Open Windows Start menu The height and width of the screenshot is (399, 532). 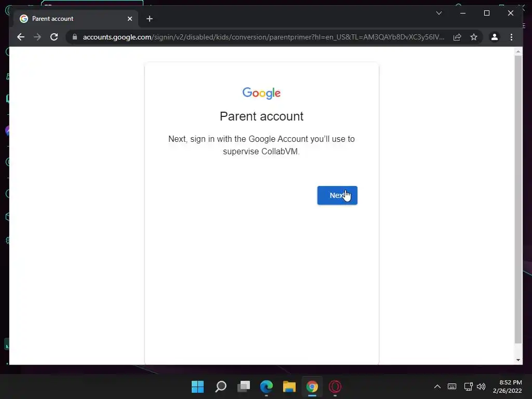[197, 387]
